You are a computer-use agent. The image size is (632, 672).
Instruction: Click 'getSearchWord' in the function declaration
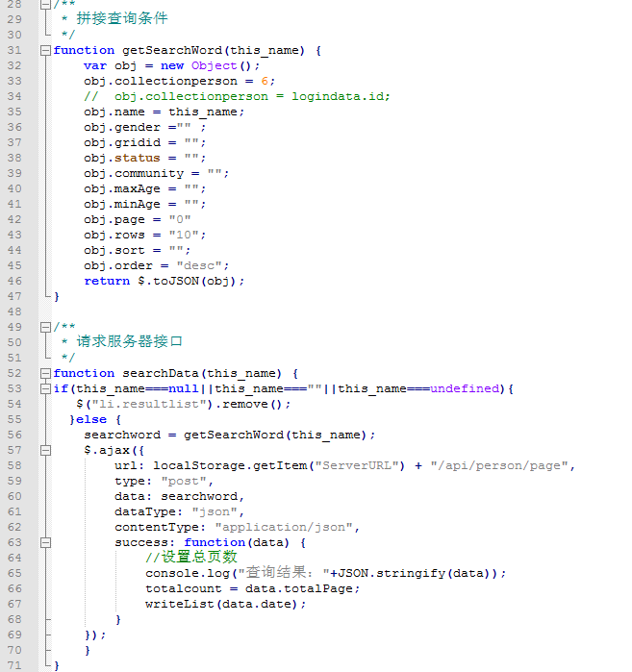[x=172, y=51]
